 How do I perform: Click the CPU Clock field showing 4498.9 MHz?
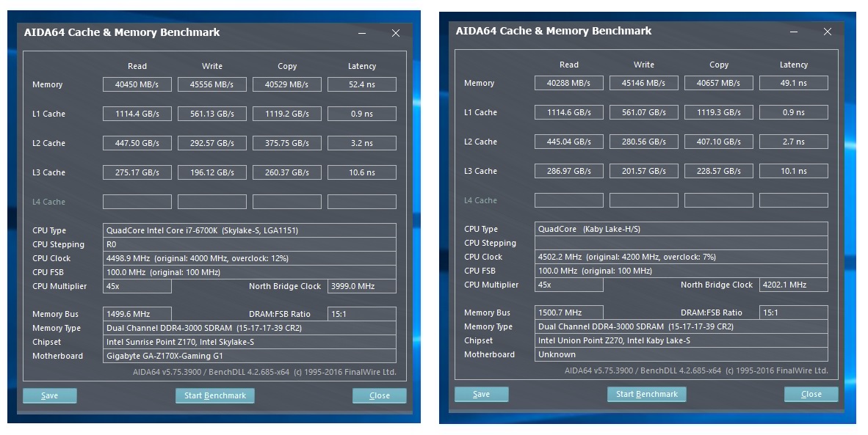tap(250, 258)
